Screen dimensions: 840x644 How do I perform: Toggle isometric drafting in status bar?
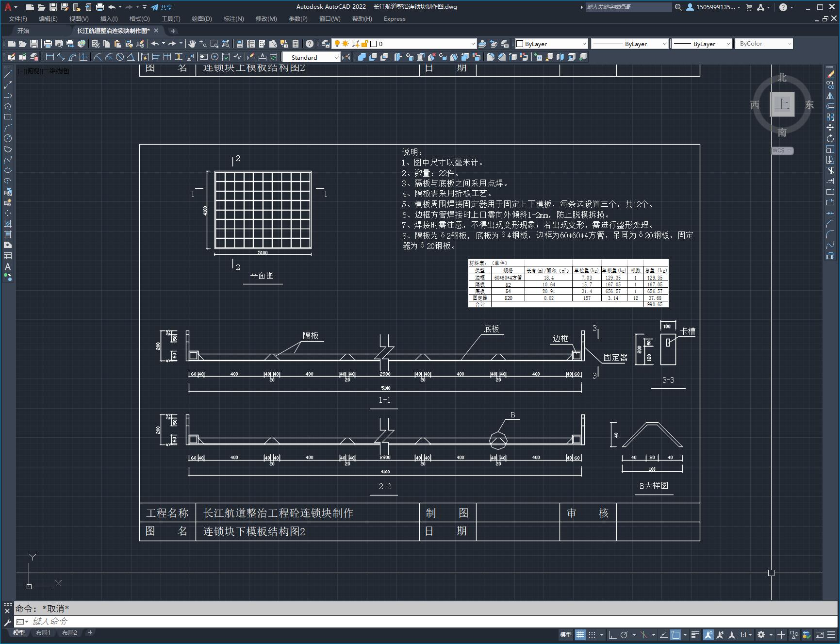tap(644, 634)
